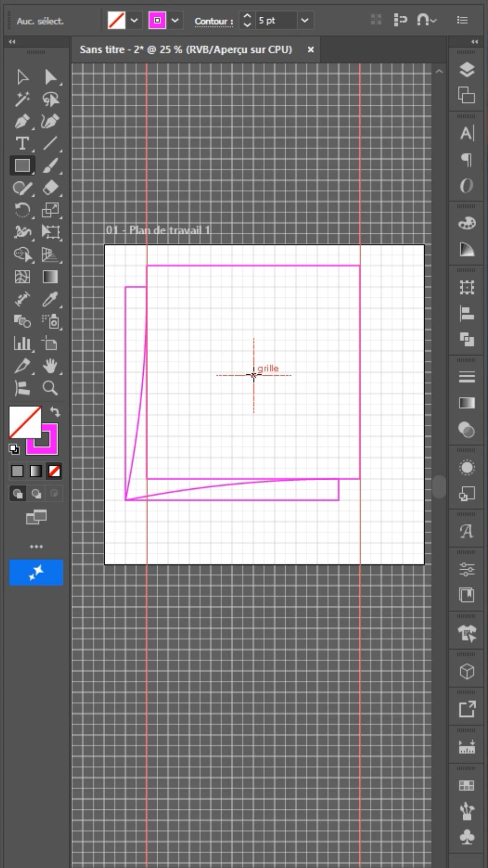Select the Mesh tool

23,277
